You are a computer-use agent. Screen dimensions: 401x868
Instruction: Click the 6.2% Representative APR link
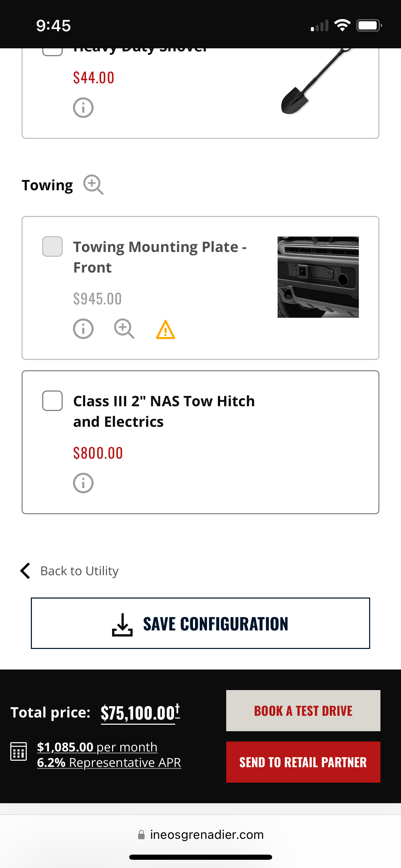pos(109,763)
